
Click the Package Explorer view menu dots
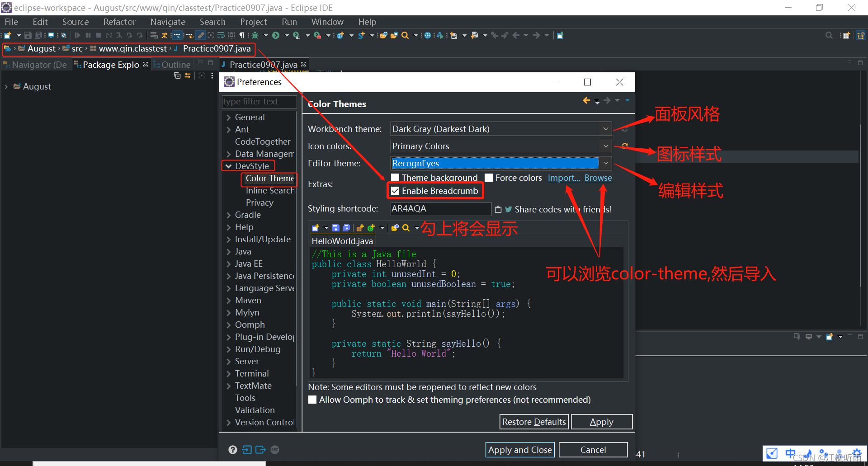point(212,75)
